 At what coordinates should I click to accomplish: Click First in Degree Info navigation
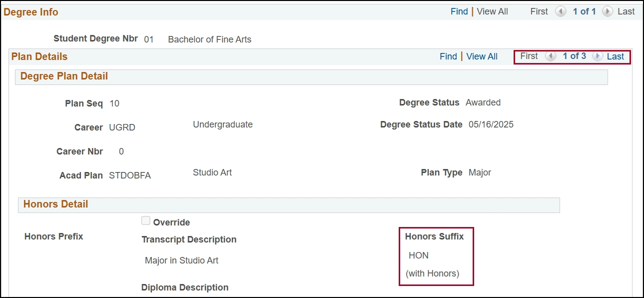pyautogui.click(x=539, y=11)
